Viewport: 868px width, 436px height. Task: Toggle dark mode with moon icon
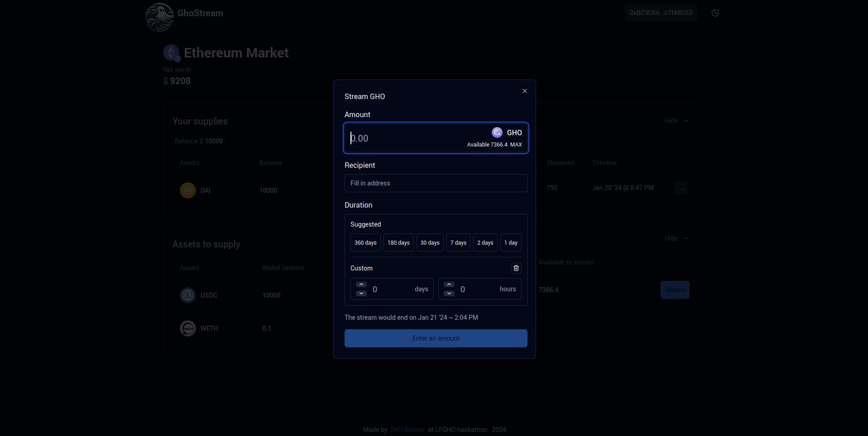(x=715, y=13)
